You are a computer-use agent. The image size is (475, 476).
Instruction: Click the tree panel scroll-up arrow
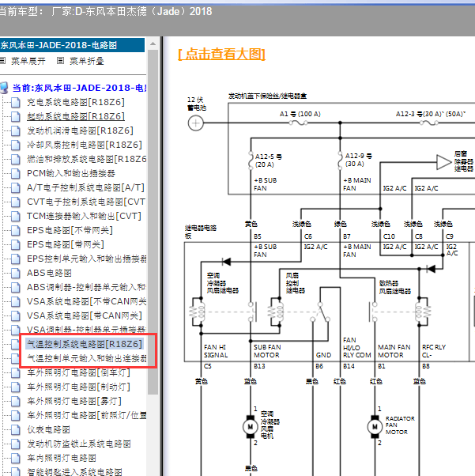[x=153, y=44]
